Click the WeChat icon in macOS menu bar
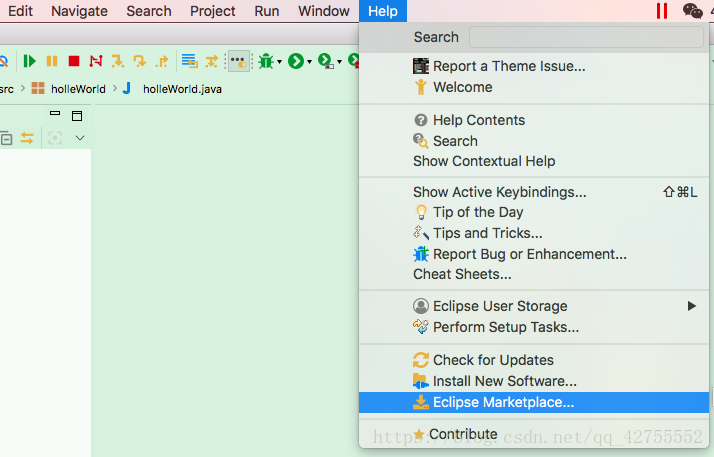 pos(693,11)
